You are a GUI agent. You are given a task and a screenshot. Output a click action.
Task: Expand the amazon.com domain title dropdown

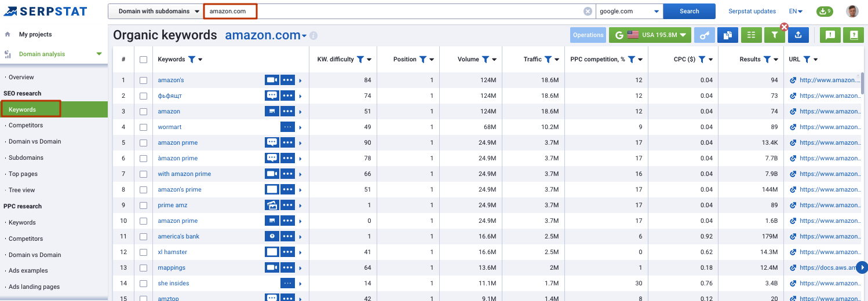point(304,36)
